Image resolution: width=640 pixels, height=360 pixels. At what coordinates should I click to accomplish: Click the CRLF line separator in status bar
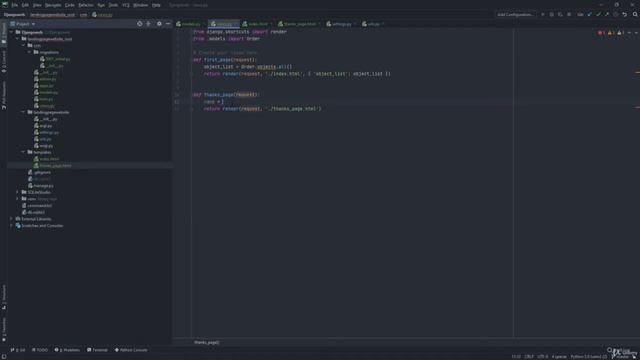click(529, 357)
